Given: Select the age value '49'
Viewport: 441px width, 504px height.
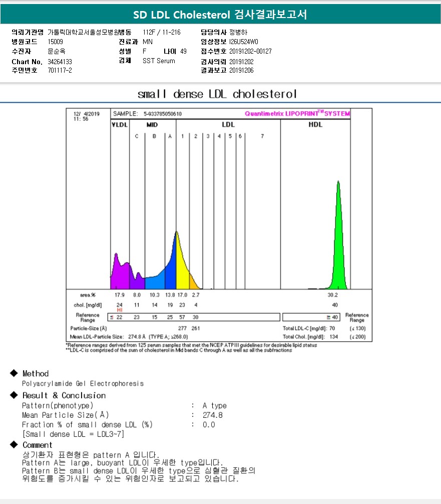Looking at the screenshot, I should click(x=183, y=51).
